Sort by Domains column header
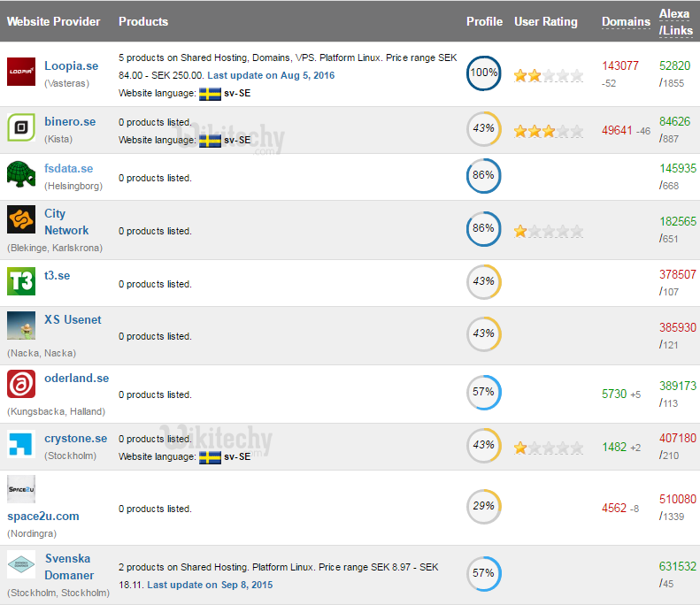 click(626, 21)
